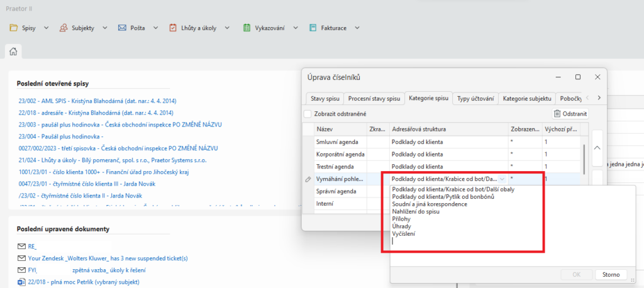
Task: Enable the Zobrazit odstraněné checkbox
Action: 308,114
